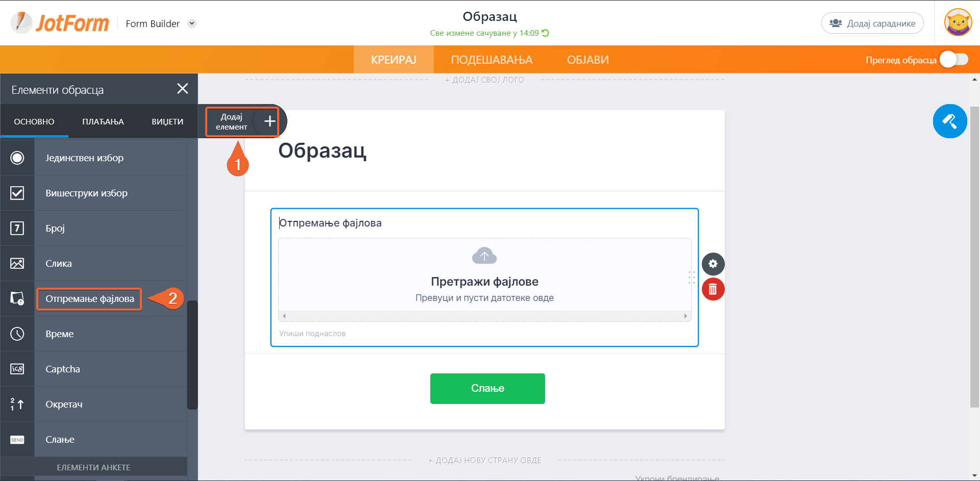Click the gear settings icon for file upload field
Screen dimensions: 980x481
tap(713, 264)
